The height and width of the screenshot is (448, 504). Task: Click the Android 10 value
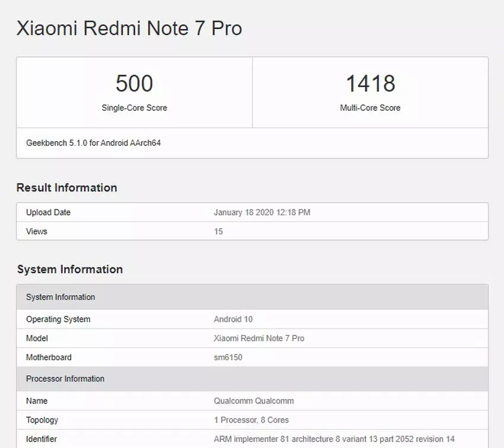coord(233,319)
